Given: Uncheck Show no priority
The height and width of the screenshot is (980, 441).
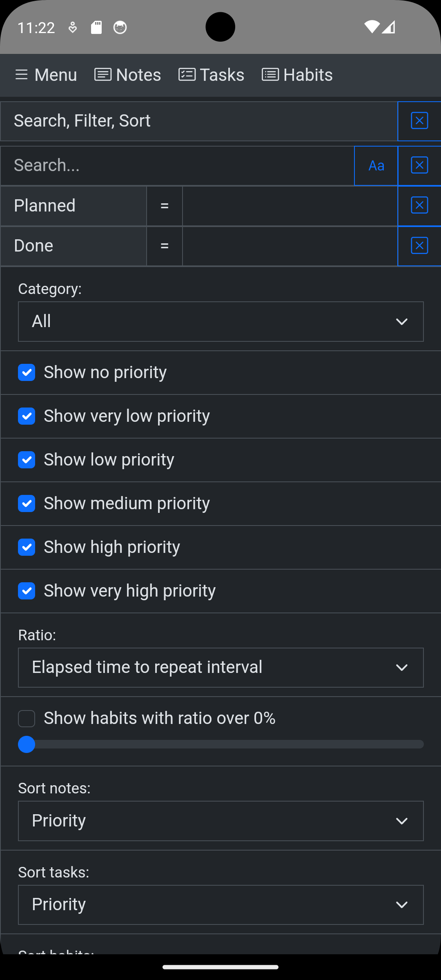Looking at the screenshot, I should click(27, 372).
